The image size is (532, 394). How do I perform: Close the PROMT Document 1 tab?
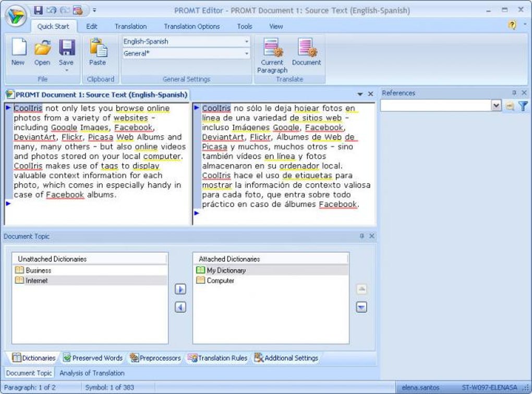(370, 94)
